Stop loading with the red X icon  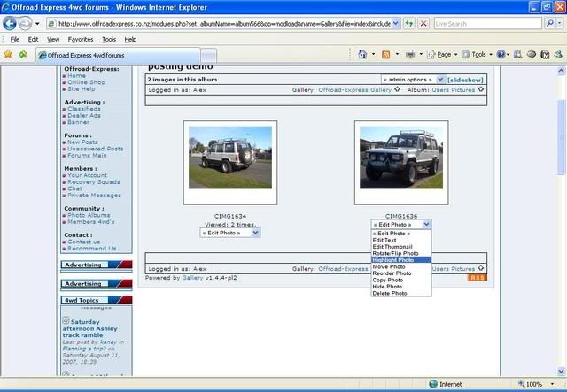tap(423, 24)
